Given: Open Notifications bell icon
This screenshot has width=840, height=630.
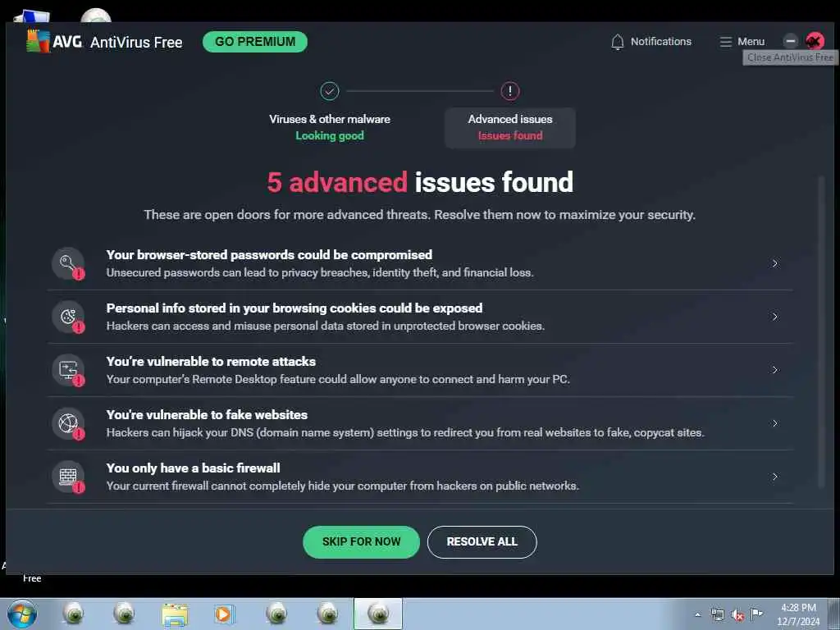Looking at the screenshot, I should pos(617,42).
